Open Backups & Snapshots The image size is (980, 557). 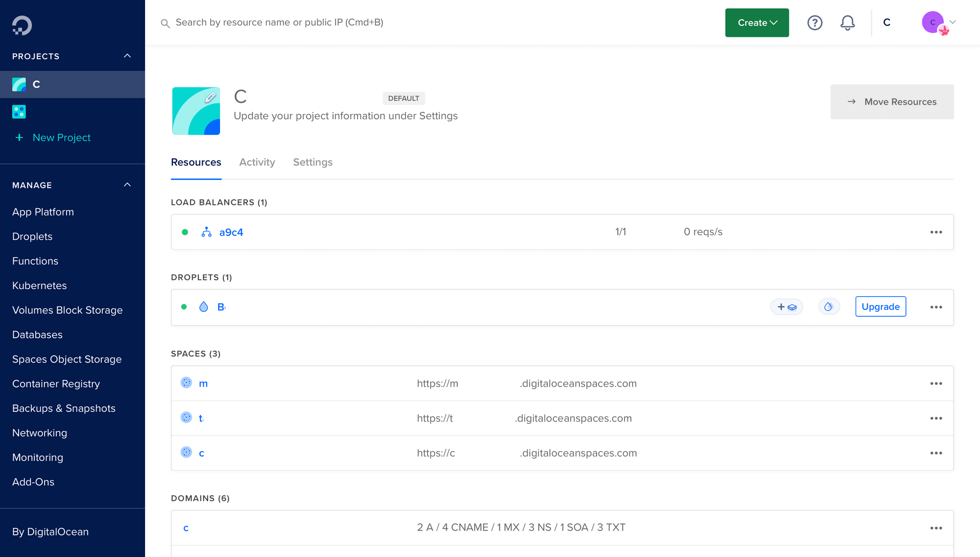pyautogui.click(x=64, y=408)
